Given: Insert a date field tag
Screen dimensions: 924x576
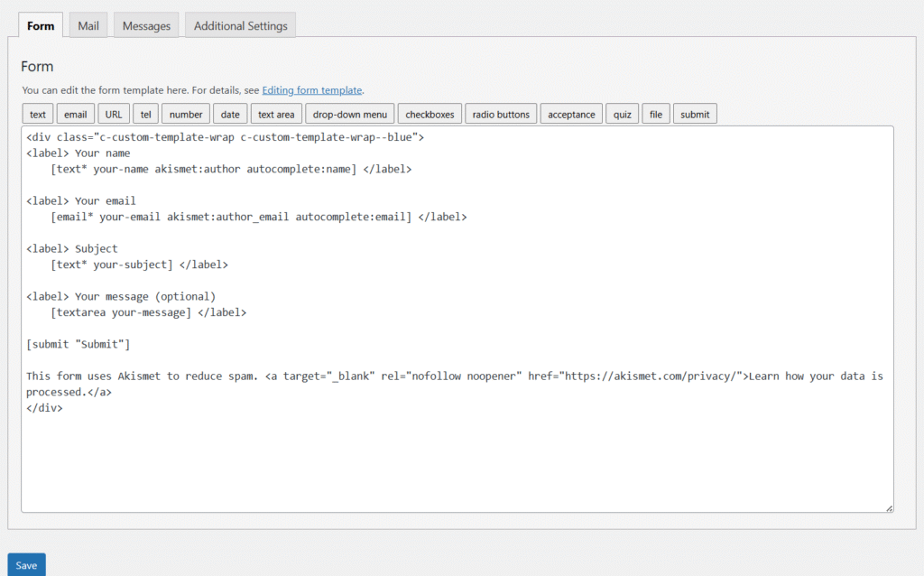Looking at the screenshot, I should point(230,115).
